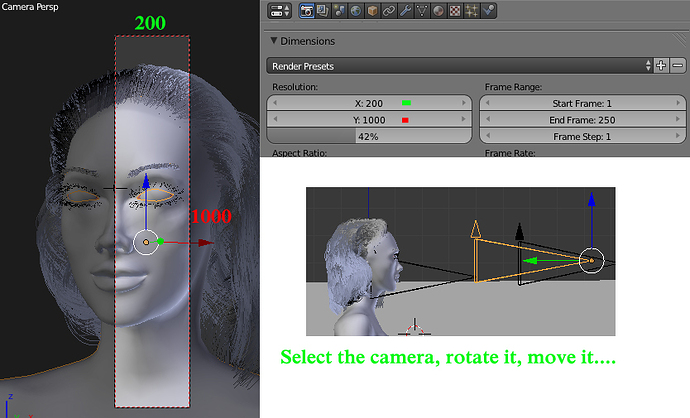Open the Render Layers properties tab

pyautogui.click(x=323, y=11)
